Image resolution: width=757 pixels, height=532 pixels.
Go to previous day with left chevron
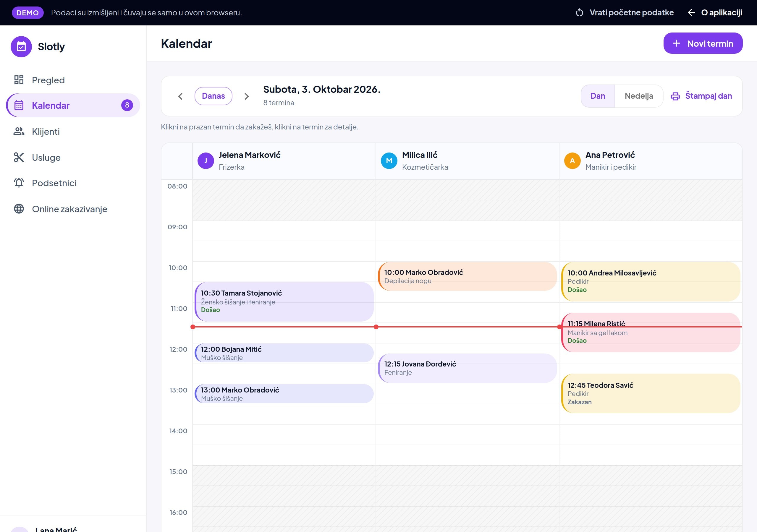click(180, 96)
